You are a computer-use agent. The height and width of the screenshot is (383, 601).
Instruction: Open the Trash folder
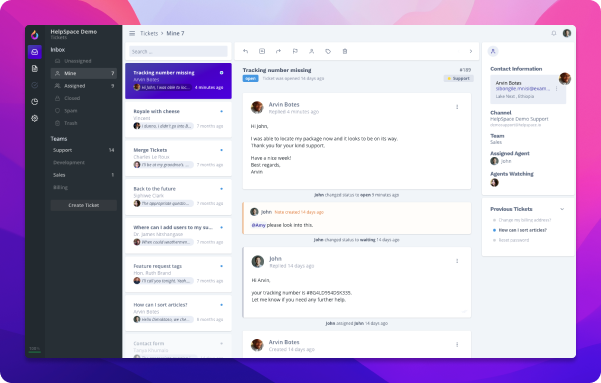tap(84, 123)
